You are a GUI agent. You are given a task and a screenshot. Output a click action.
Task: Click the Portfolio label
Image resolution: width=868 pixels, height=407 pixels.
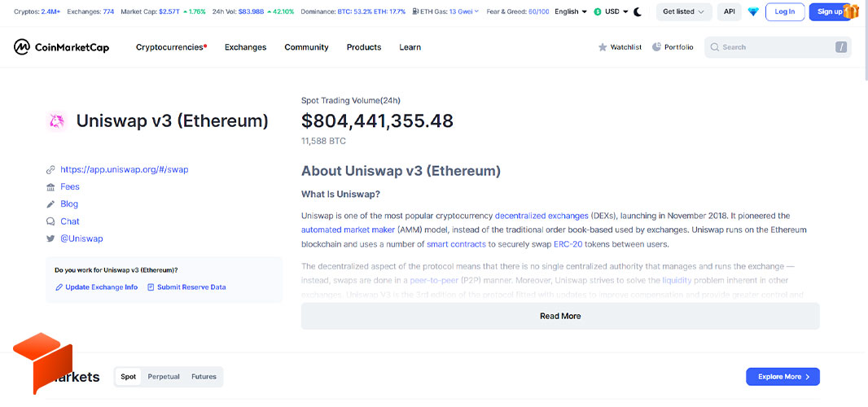pyautogui.click(x=678, y=47)
